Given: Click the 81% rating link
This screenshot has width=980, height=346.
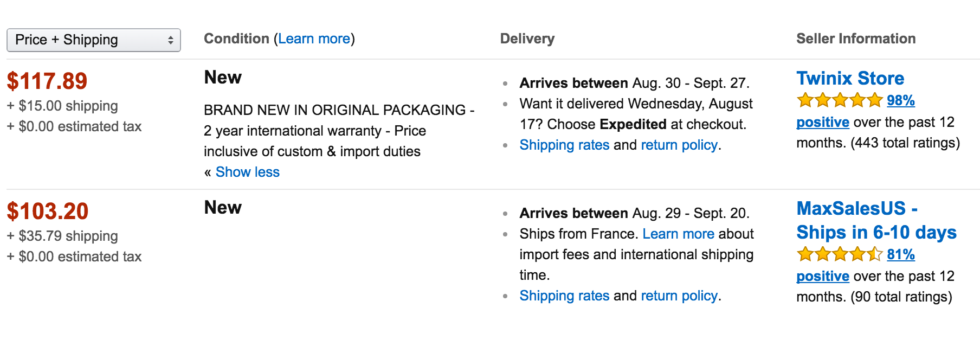Looking at the screenshot, I should (900, 254).
